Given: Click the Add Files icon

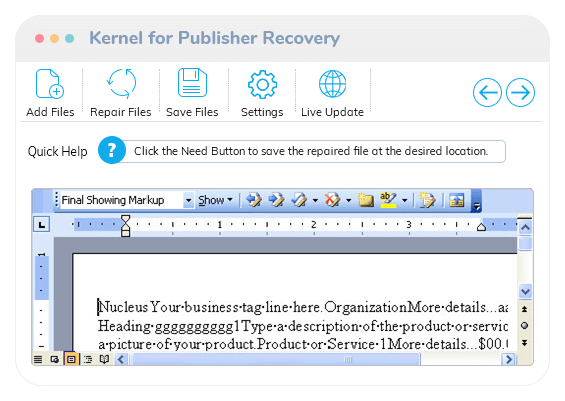Looking at the screenshot, I should (50, 84).
